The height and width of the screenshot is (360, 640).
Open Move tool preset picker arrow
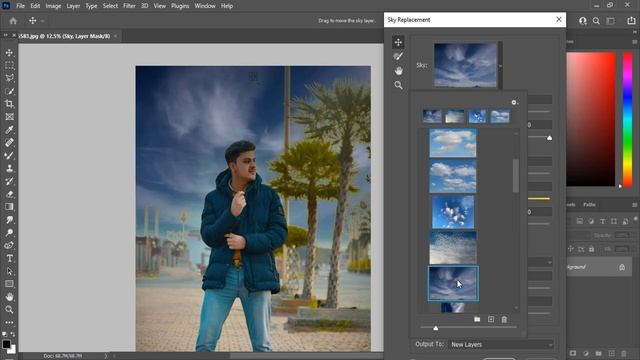click(42, 21)
